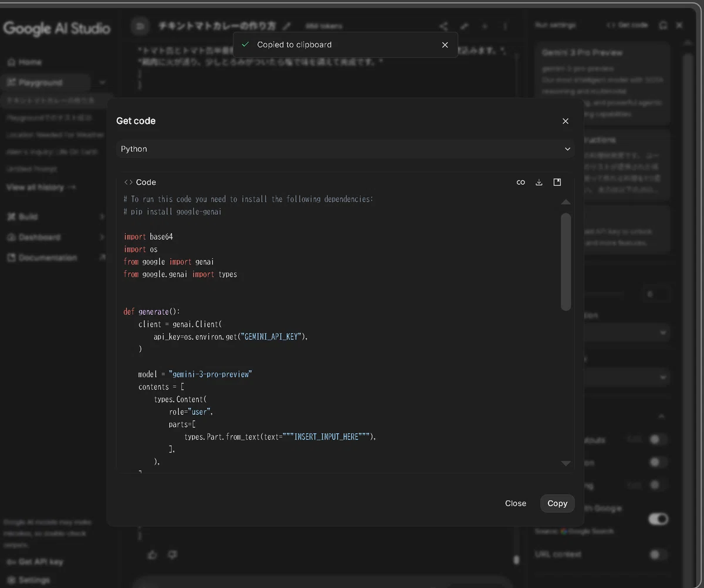704x588 pixels.
Task: Toggle the Code execution switch
Action: click(658, 462)
